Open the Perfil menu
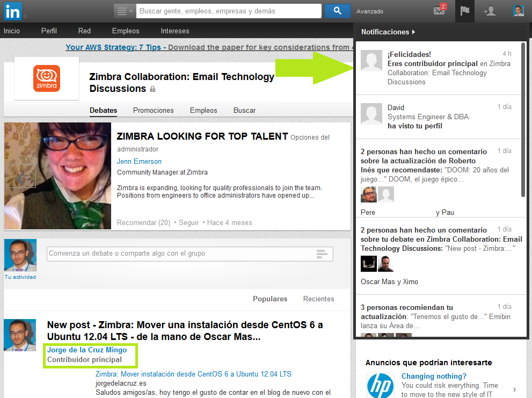The width and height of the screenshot is (532, 398). [49, 31]
